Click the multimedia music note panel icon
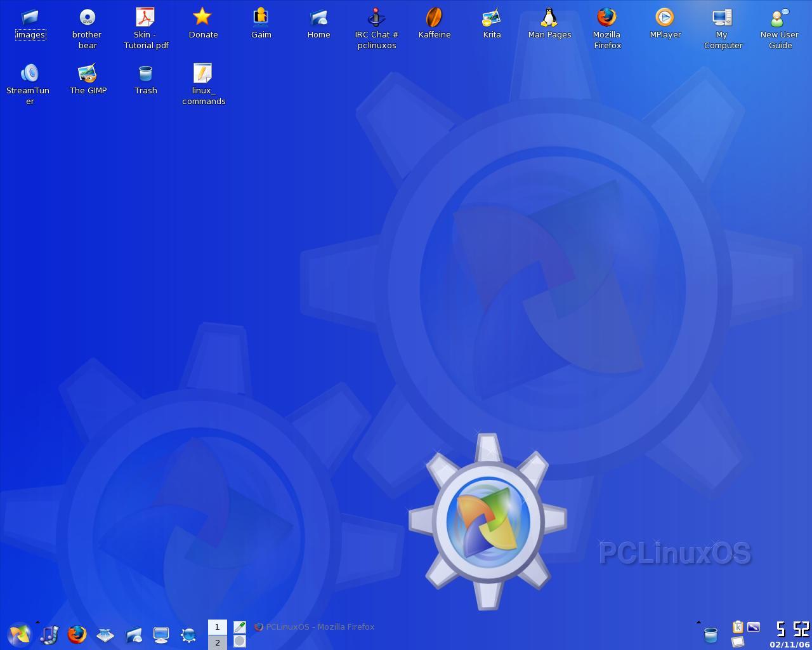Viewport: 812px width, 650px height. coord(49,635)
